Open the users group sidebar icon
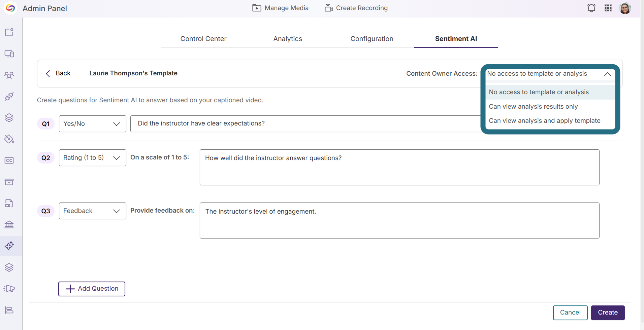This screenshot has height=330, width=644. click(x=9, y=75)
